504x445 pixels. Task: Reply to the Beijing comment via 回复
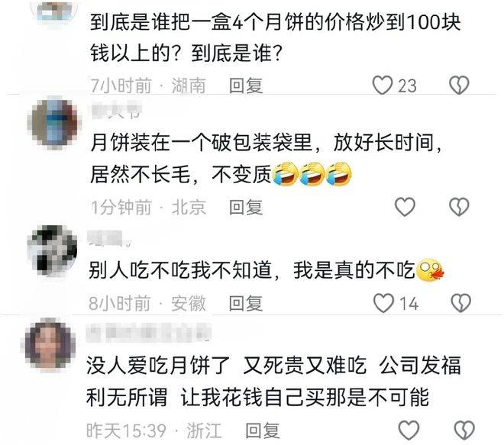pos(246,208)
